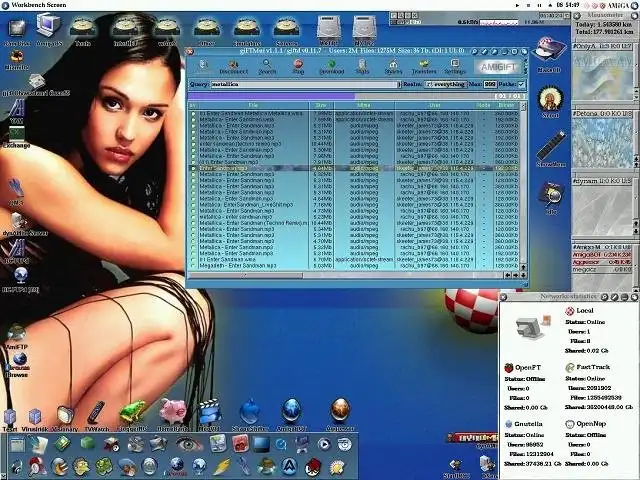Click the yellow lightning bolt dock icon
The image size is (640, 480).
click(x=222, y=467)
